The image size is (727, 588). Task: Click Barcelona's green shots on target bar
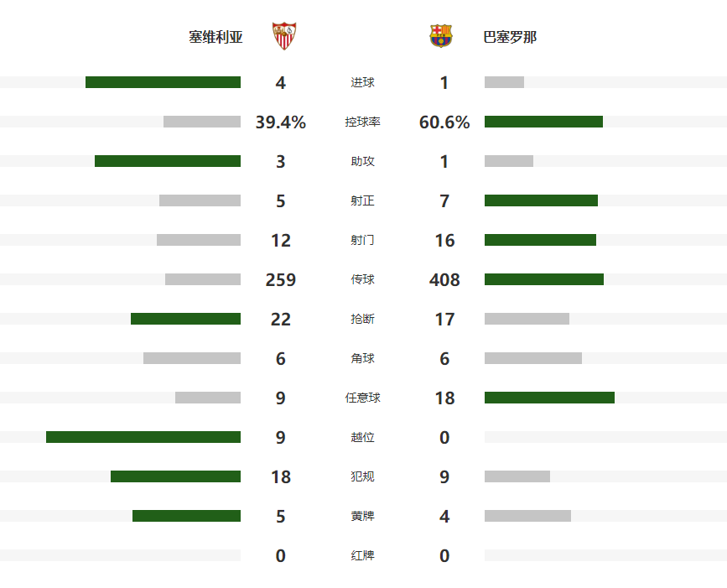tap(541, 200)
